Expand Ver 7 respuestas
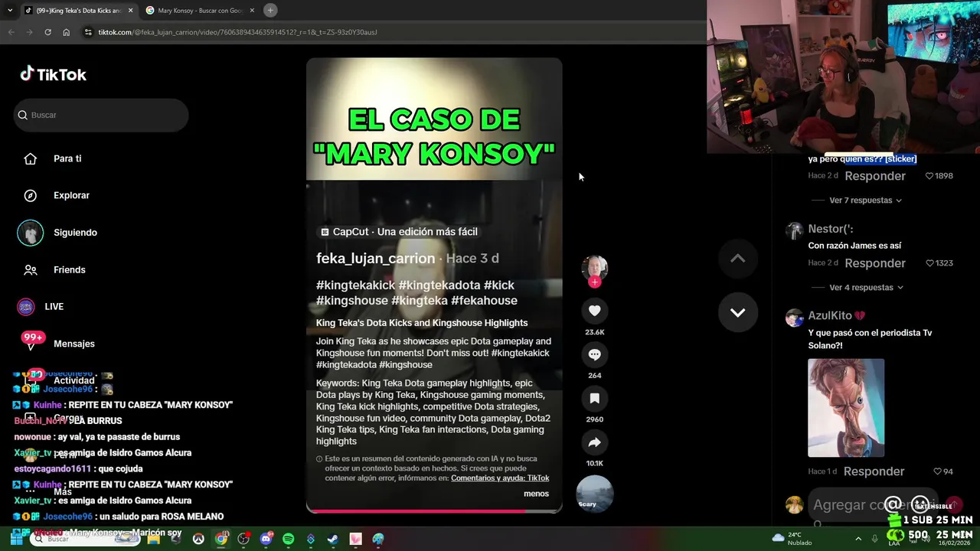980x551 pixels. pyautogui.click(x=865, y=201)
